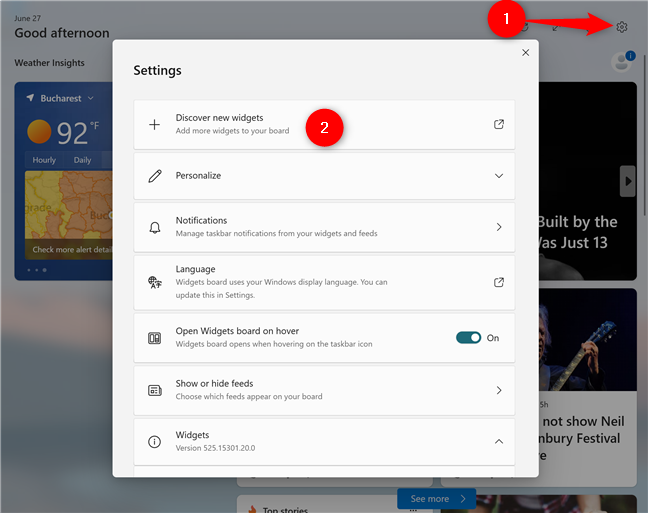This screenshot has height=513, width=648.
Task: Select the Show or hide feeds row title
Action: pyautogui.click(x=214, y=384)
